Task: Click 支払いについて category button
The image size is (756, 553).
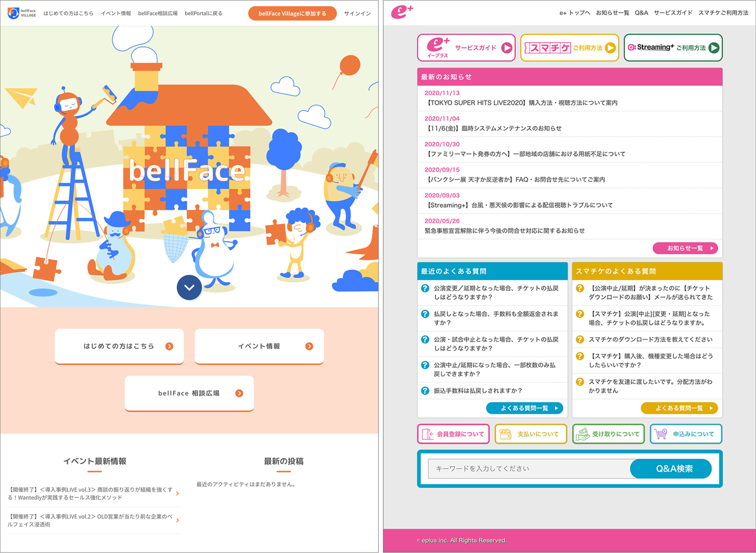Action: pyautogui.click(x=531, y=434)
